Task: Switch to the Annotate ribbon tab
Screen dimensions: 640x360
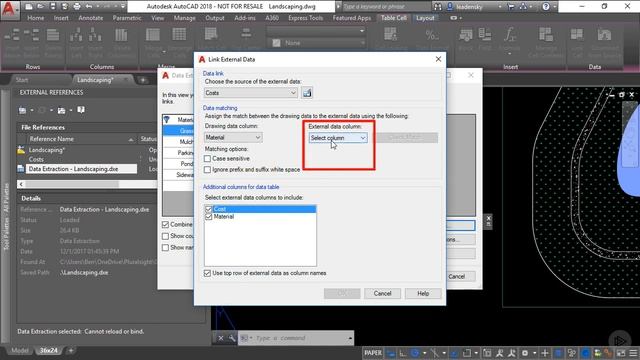Action: click(91, 18)
